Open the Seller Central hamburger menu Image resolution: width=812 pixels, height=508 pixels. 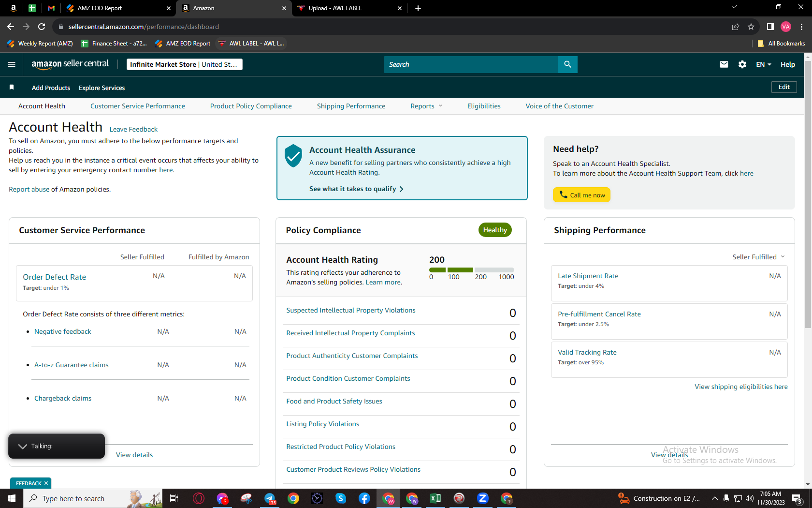12,64
